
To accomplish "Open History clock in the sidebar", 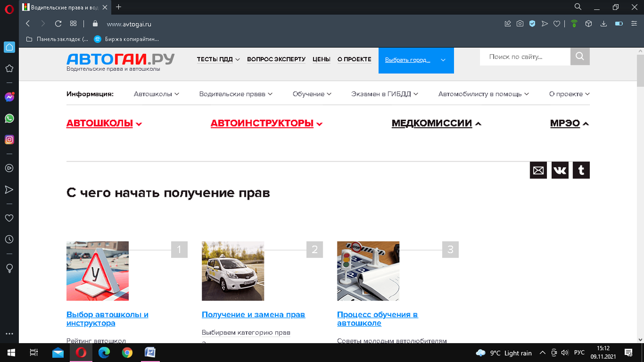I will click(x=9, y=239).
